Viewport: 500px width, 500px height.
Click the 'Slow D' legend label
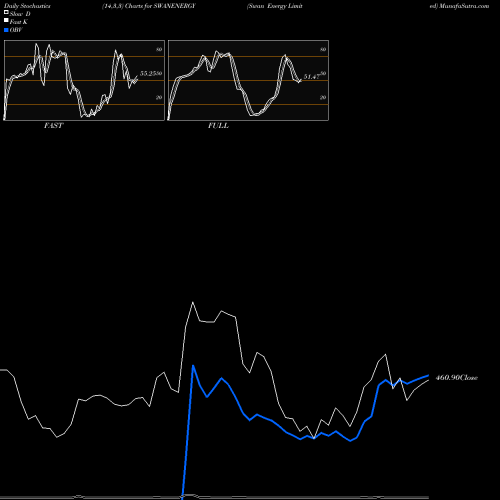[x=20, y=14]
